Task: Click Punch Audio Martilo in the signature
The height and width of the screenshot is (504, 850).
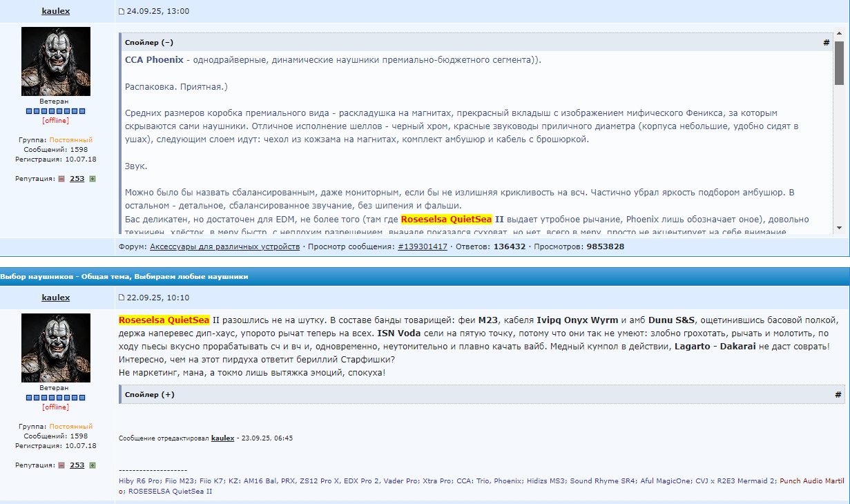Action: [811, 481]
